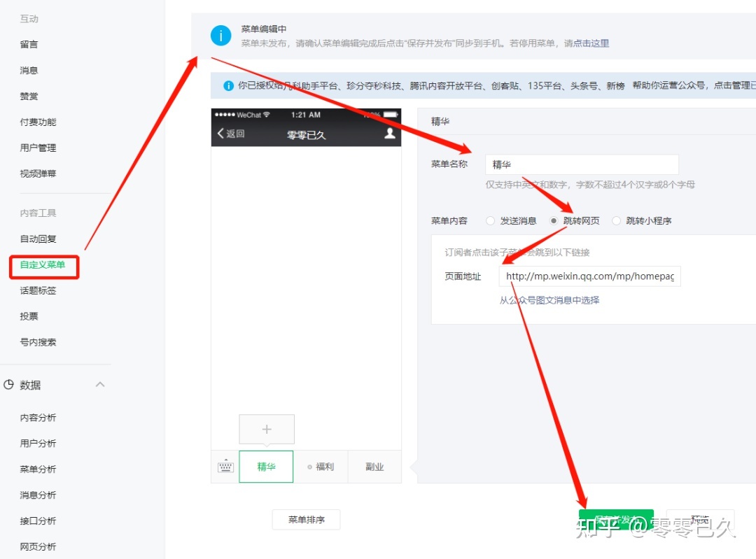Screen dimensions: 756x559
Task: Select the 跳转小程序 radio button
Action: pos(616,220)
